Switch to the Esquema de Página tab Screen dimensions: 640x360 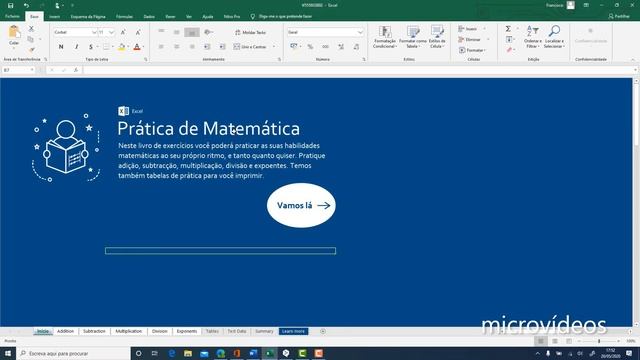[x=88, y=17]
